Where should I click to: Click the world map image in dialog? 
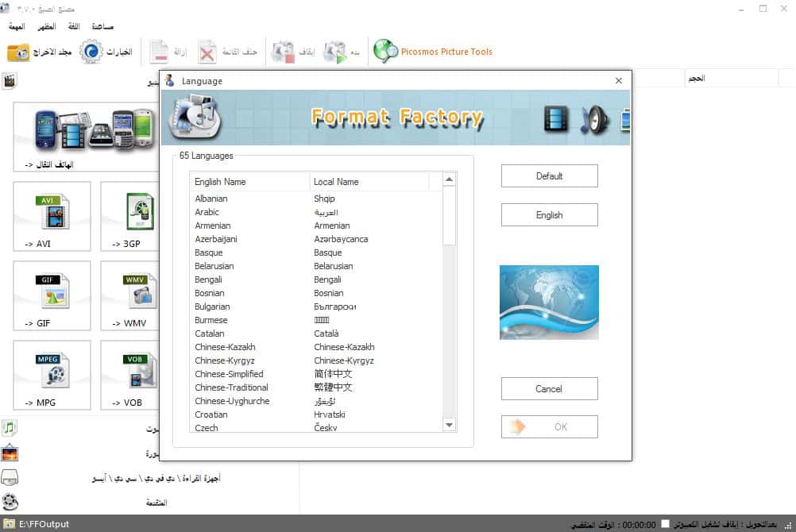click(x=549, y=303)
